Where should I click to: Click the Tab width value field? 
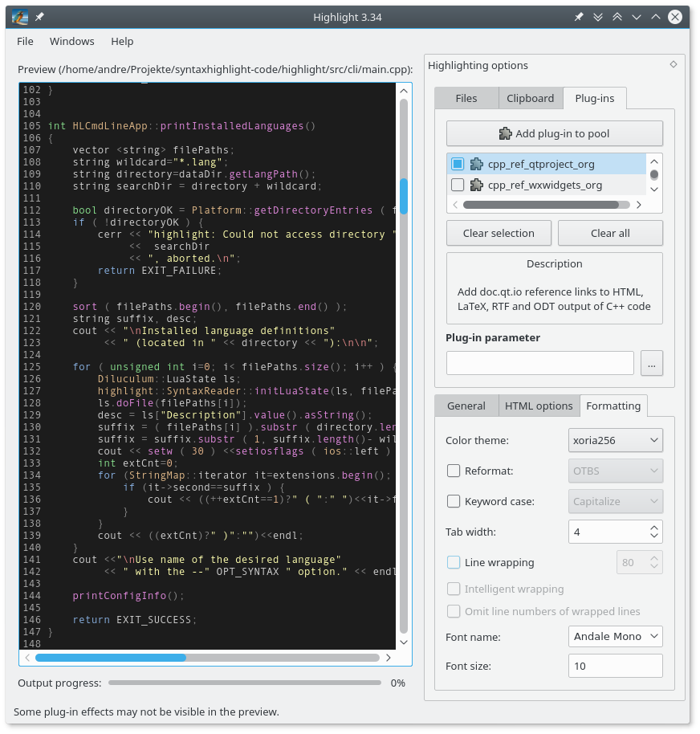coord(608,532)
